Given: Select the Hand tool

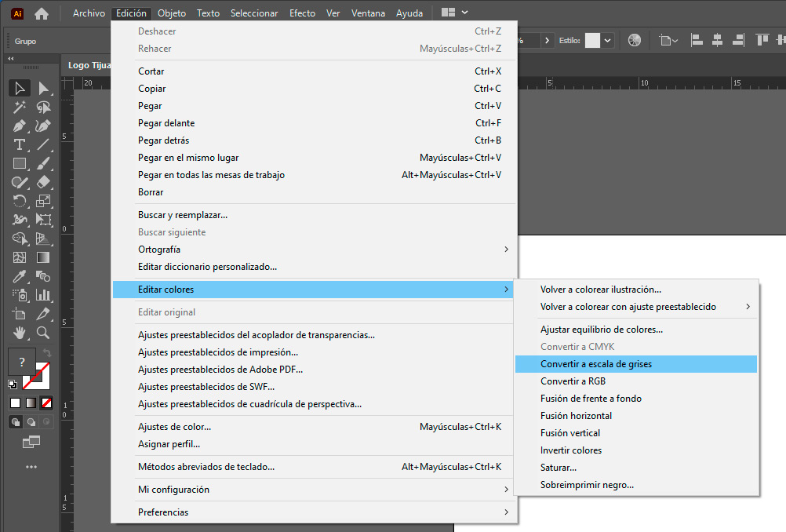Looking at the screenshot, I should point(20,333).
